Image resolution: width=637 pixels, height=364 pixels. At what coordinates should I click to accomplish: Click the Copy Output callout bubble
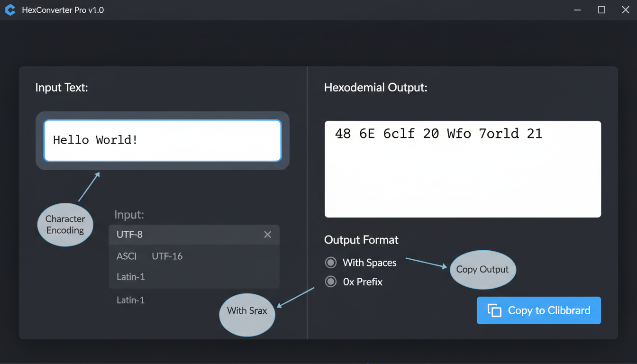click(x=483, y=269)
